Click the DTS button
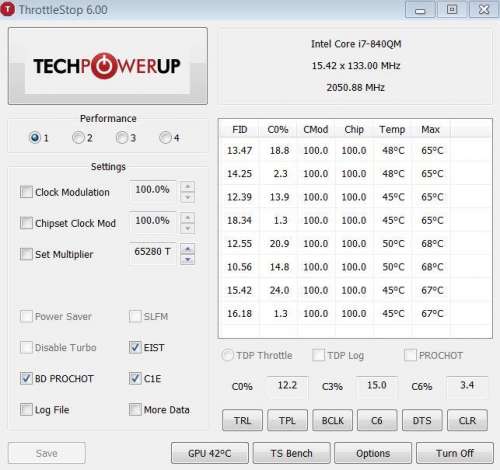Screen dimensions: 500x470 click(x=422, y=420)
